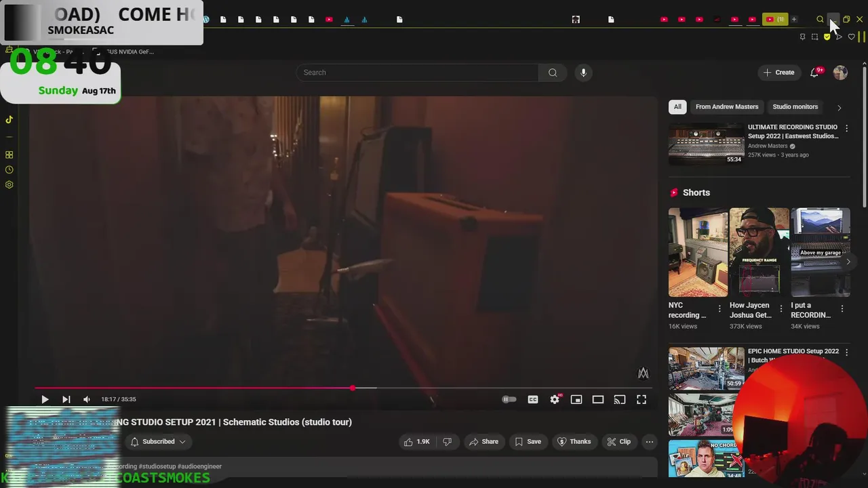The image size is (868, 488).
Task: Open the Subscribed notification dropdown
Action: click(158, 441)
